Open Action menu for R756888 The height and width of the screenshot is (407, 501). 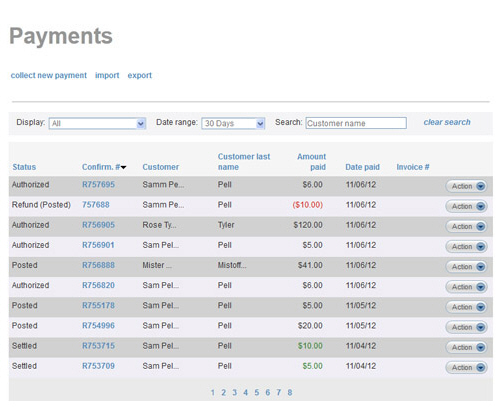pos(466,267)
